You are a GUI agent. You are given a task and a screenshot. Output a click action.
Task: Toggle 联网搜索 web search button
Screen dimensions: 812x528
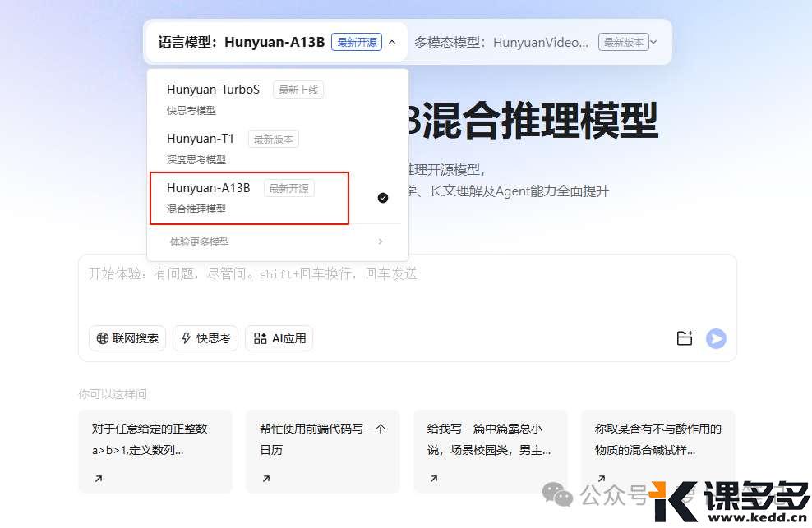pyautogui.click(x=127, y=338)
